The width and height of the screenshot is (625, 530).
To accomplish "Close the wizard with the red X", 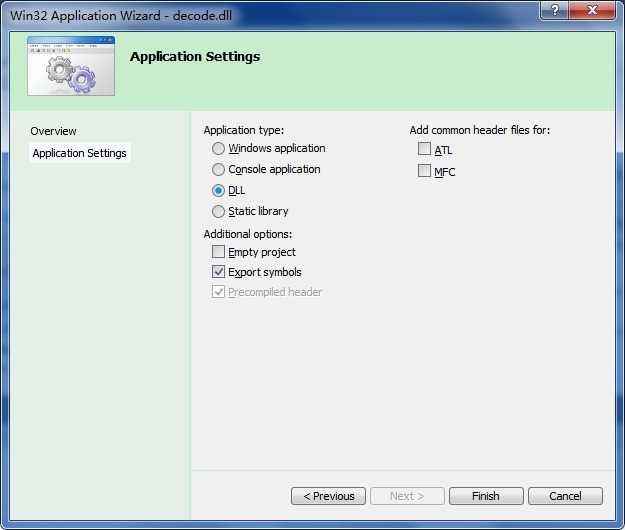I will click(x=592, y=10).
